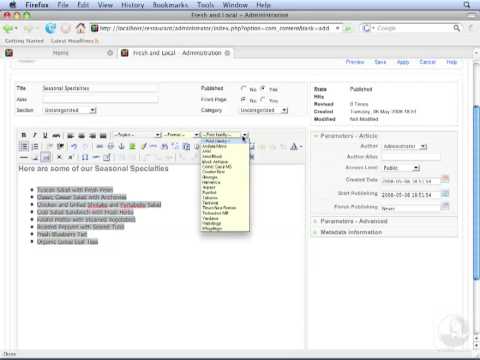Apply superscript formatting

click(70, 157)
